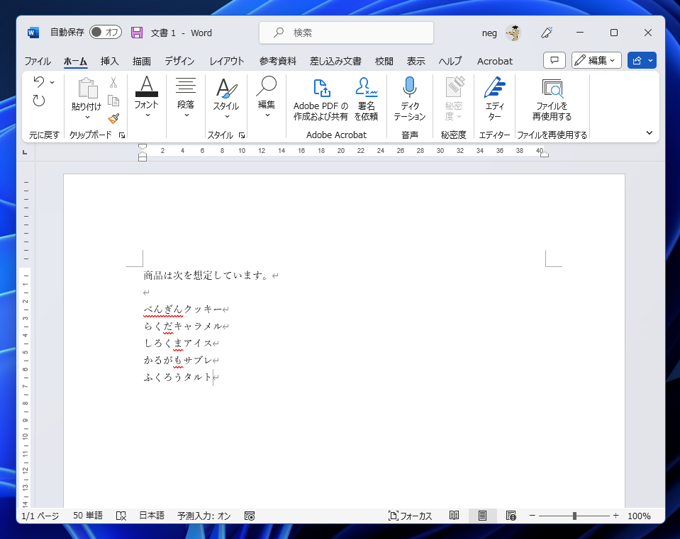Screen dimensions: 680x539
Task: Expand the Undo history dropdown arrow
Action: [52, 82]
